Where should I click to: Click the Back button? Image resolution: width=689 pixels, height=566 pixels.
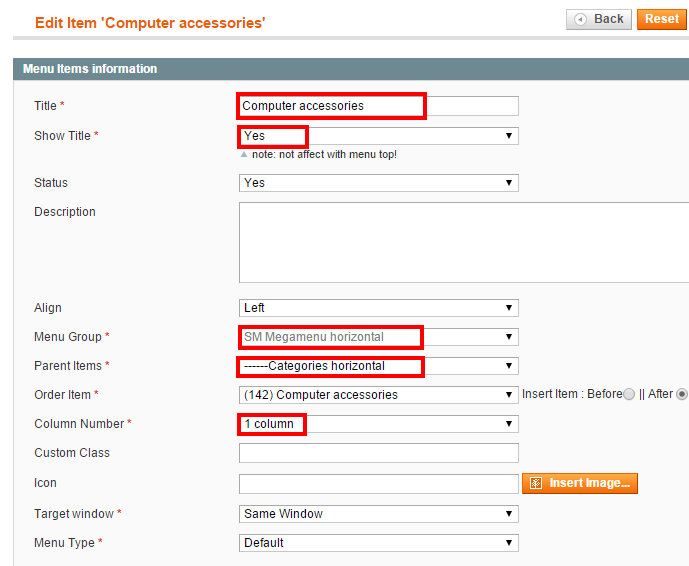[599, 19]
